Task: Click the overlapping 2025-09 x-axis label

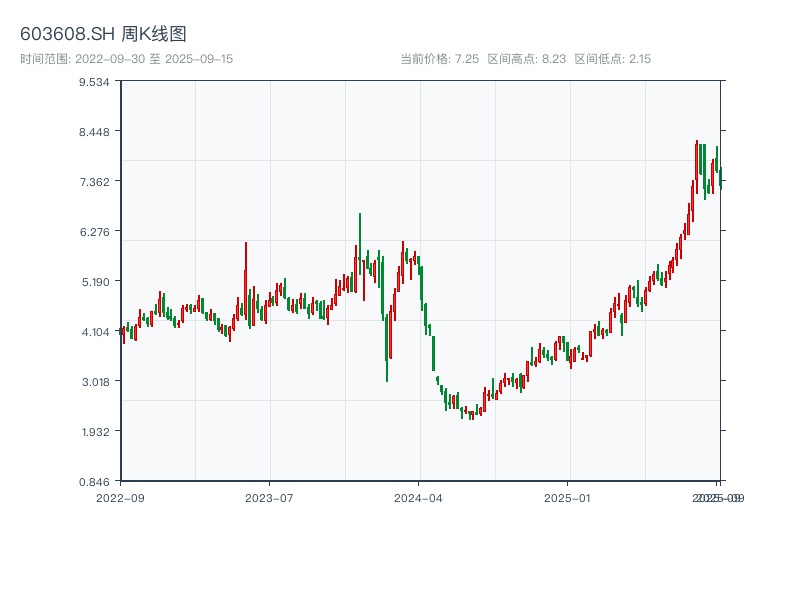Action: pyautogui.click(x=718, y=498)
